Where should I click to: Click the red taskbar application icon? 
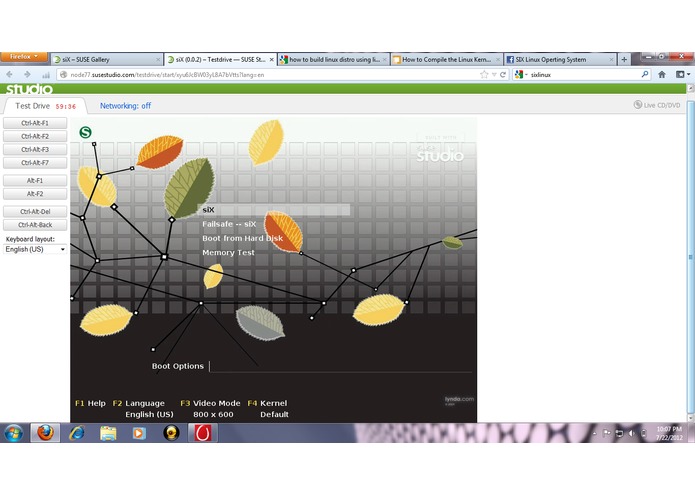pos(203,433)
